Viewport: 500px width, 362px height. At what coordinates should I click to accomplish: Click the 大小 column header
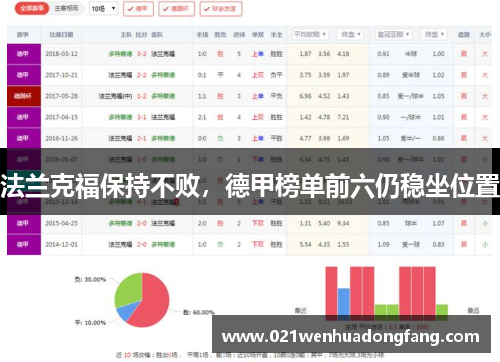[485, 35]
